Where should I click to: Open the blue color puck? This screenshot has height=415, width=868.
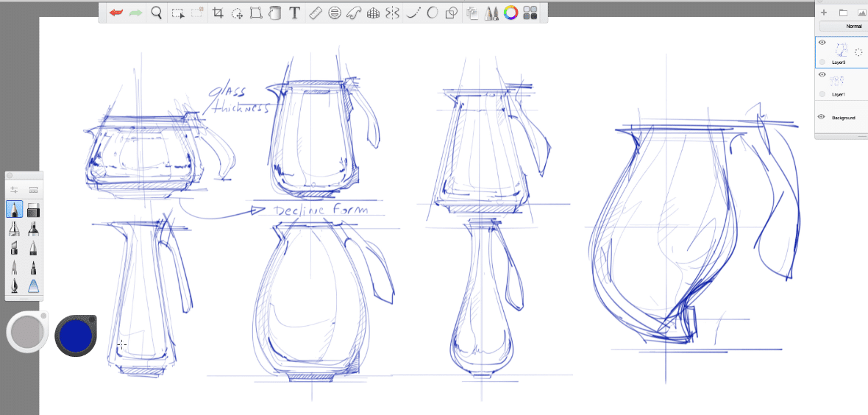click(75, 336)
